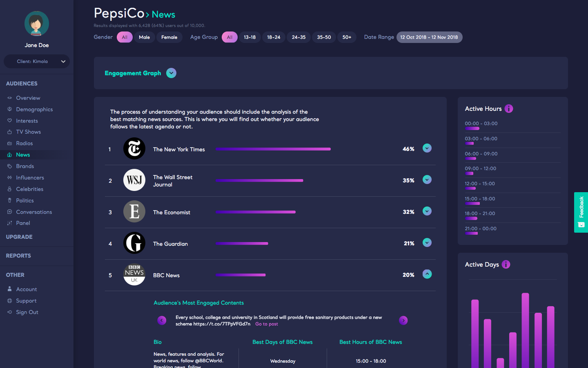Viewport: 588px width, 368px height.
Task: Show next engaged content post
Action: pyautogui.click(x=403, y=320)
